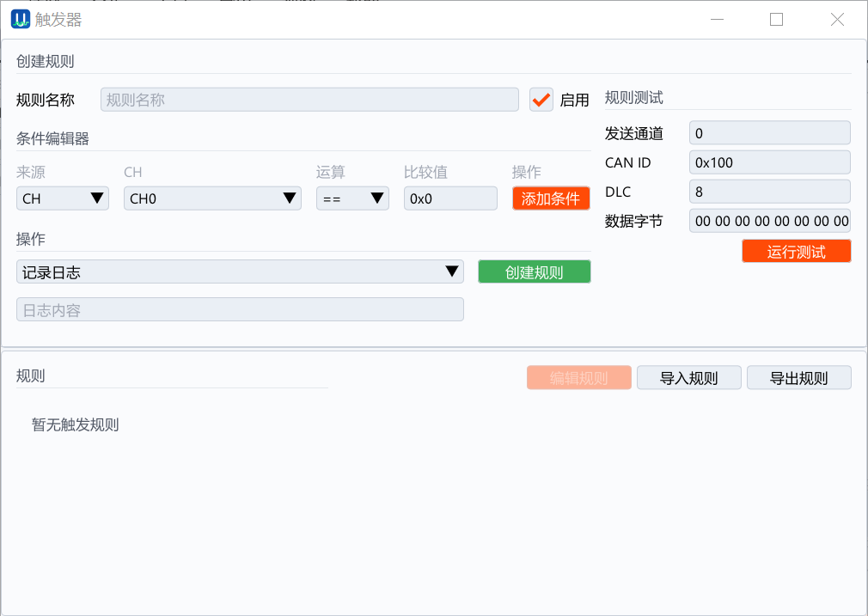Click the disabled 编辑规则 button
The width and height of the screenshot is (868, 616).
(x=579, y=377)
